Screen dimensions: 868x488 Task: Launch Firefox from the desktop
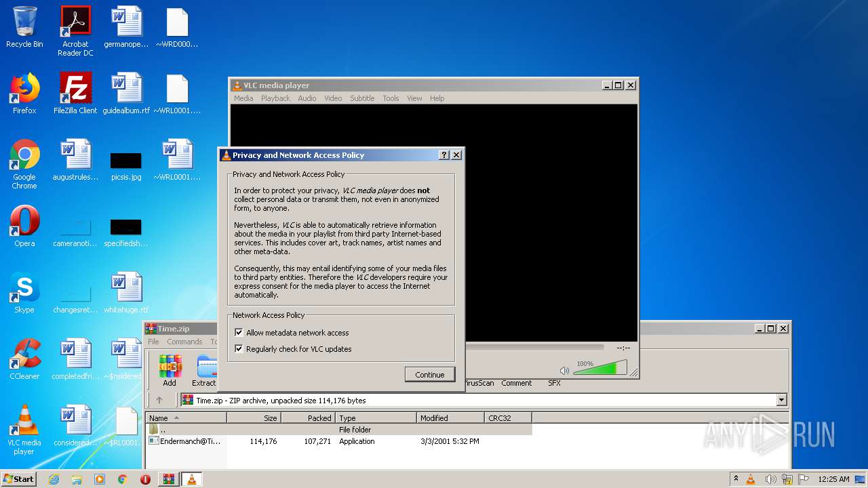pyautogui.click(x=24, y=94)
